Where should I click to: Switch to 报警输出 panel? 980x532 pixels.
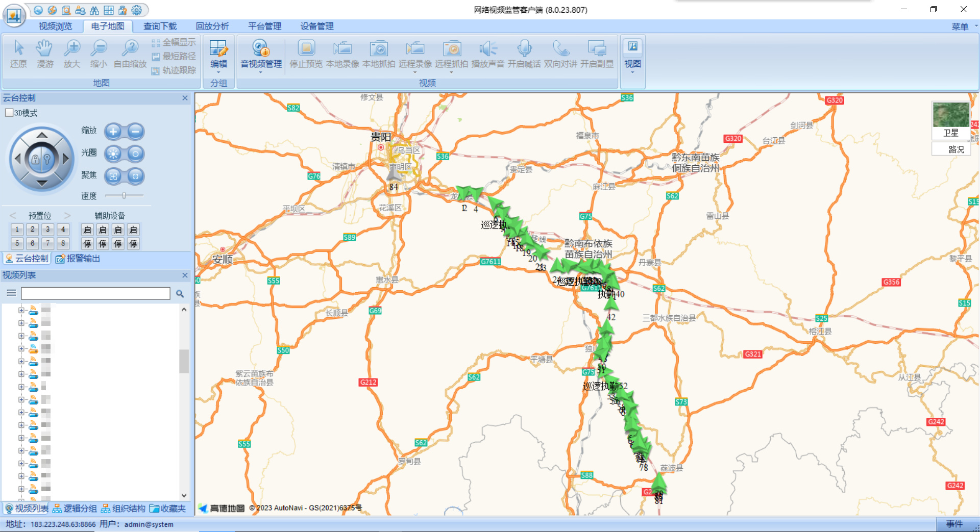coord(78,259)
